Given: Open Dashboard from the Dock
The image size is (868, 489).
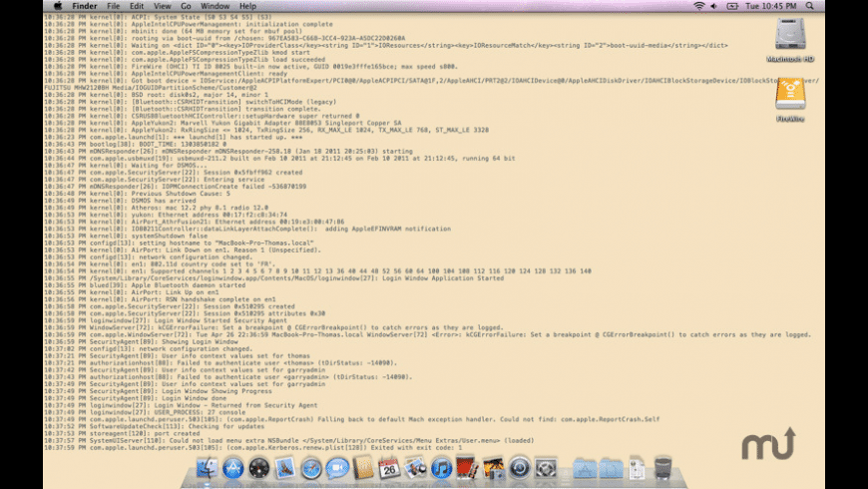Looking at the screenshot, I should coord(259,468).
